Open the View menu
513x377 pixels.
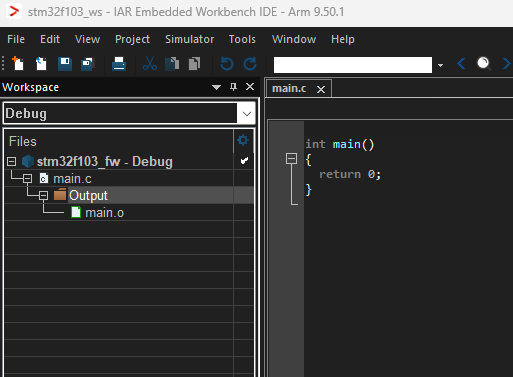click(87, 39)
